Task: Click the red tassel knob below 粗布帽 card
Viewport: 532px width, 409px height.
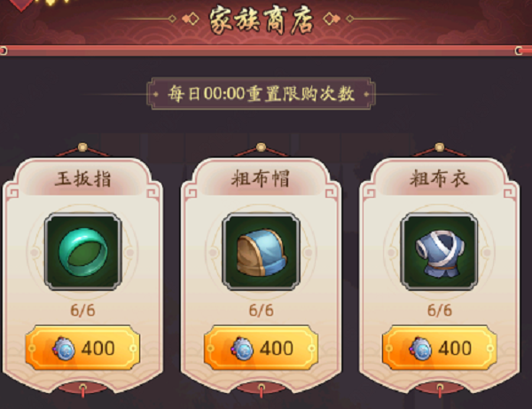Action: (261, 389)
